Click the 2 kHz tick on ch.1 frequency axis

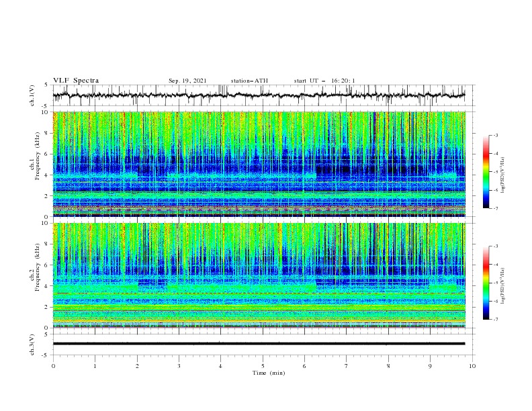coord(47,196)
